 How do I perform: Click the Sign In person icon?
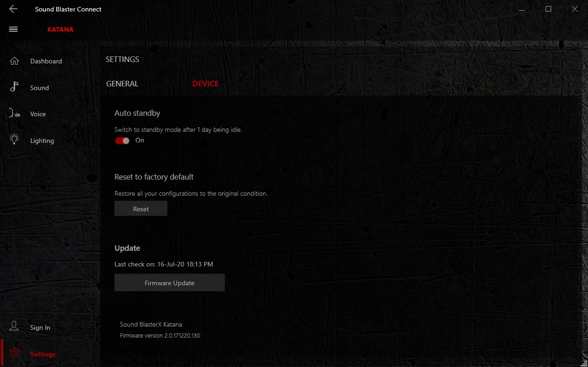pos(14,327)
